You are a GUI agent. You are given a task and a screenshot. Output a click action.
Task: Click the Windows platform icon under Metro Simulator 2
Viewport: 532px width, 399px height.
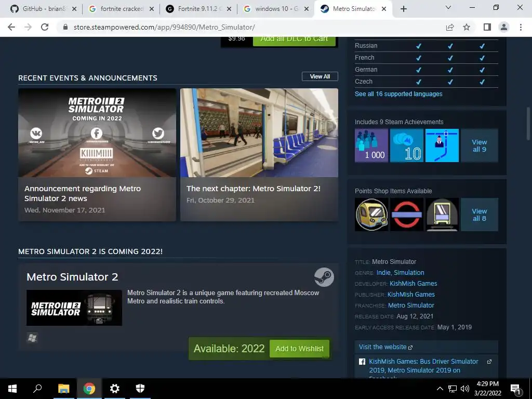click(32, 338)
